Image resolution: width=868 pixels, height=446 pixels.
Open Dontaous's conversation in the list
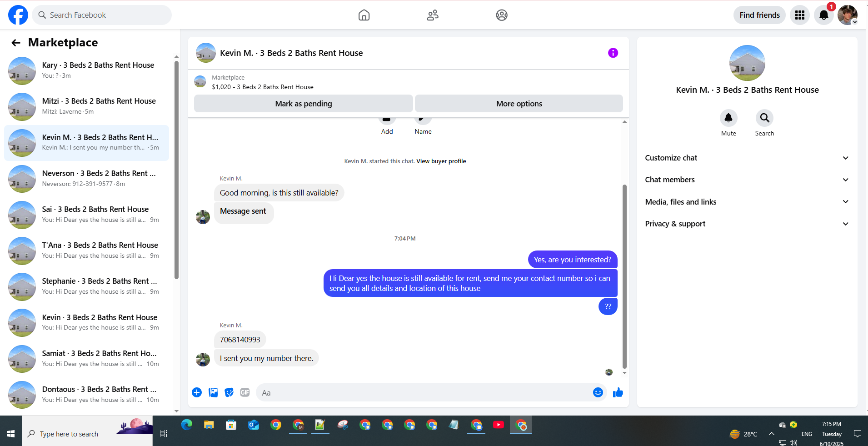point(86,395)
